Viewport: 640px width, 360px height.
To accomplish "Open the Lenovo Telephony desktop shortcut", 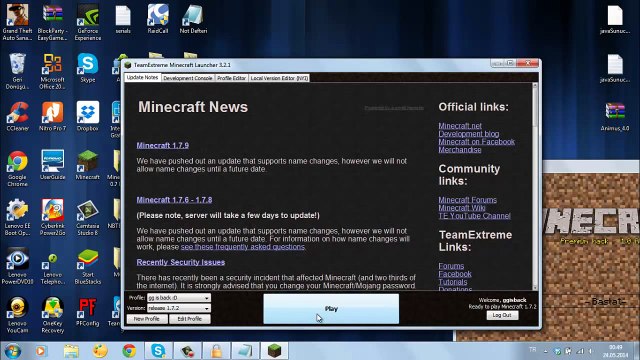I will [x=52, y=268].
